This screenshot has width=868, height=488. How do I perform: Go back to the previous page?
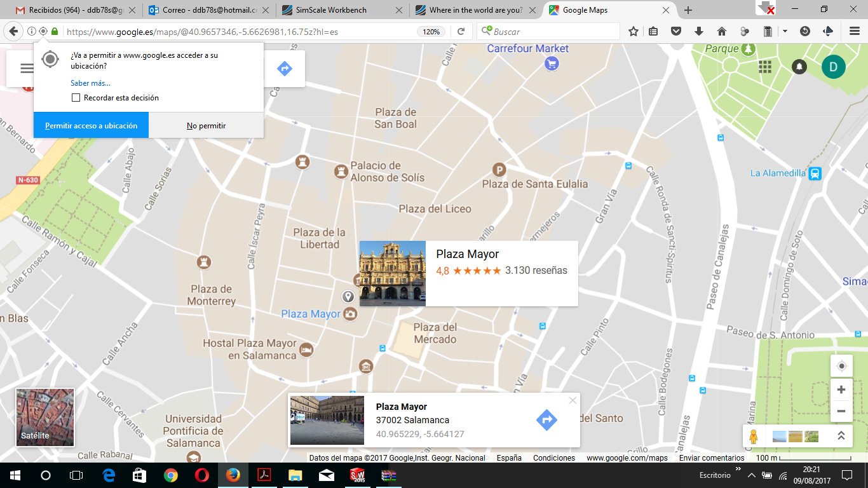(13, 31)
